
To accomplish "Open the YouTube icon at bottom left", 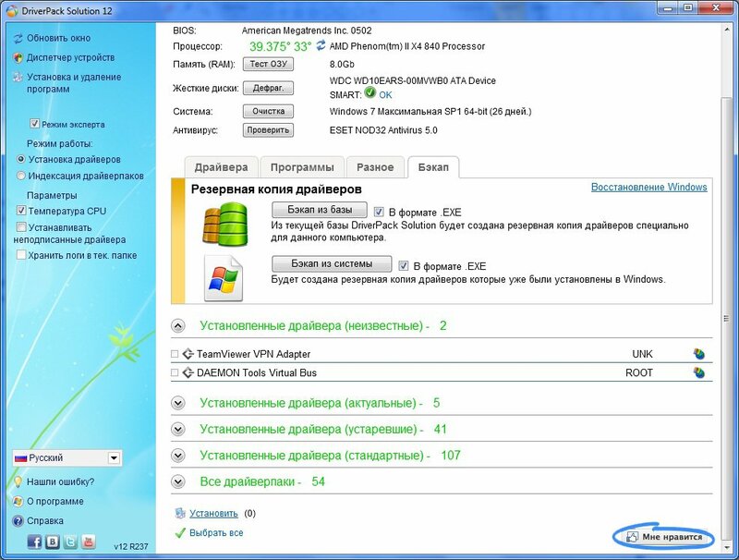I will (x=88, y=542).
